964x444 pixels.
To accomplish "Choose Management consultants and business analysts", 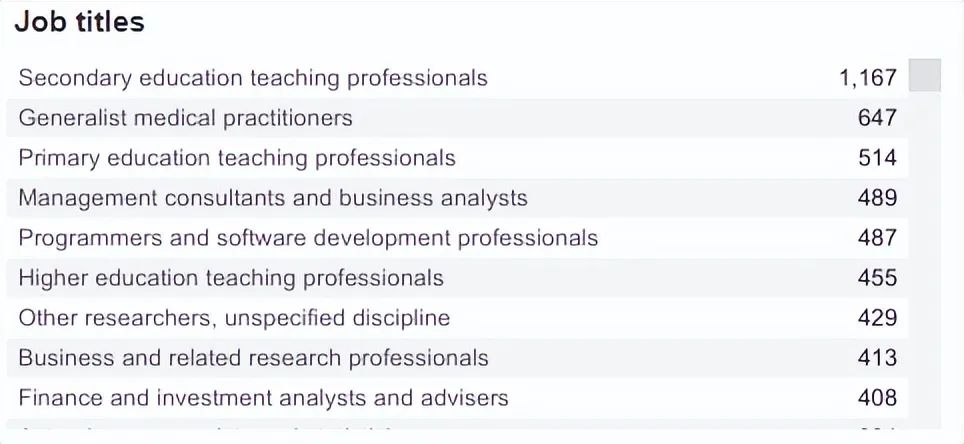I will [x=457, y=198].
